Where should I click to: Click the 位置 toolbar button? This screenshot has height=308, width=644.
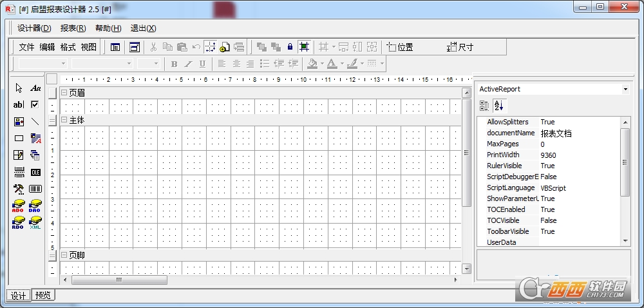point(400,47)
